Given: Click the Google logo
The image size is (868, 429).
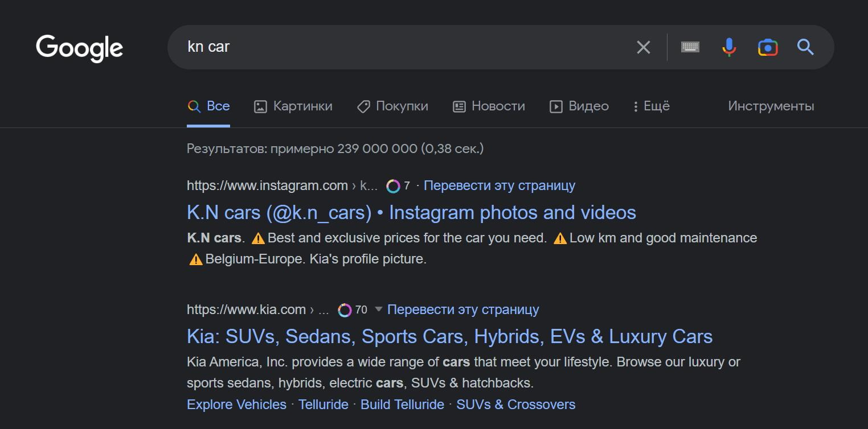Looking at the screenshot, I should tap(79, 48).
